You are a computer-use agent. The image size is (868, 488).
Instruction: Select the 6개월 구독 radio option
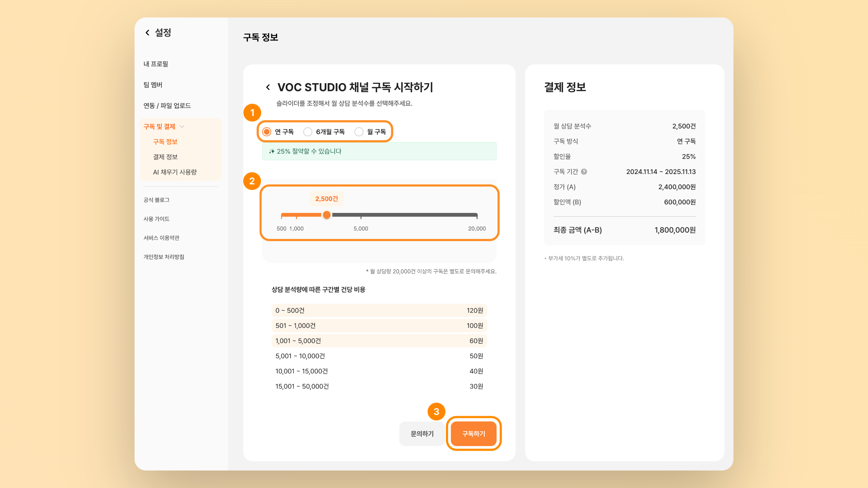[308, 132]
